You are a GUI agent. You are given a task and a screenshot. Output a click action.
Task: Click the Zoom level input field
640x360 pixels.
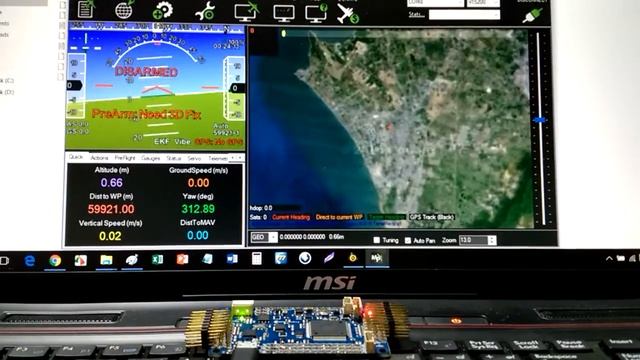473,240
